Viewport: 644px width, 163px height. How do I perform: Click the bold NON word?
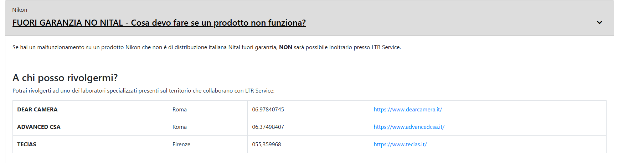tap(285, 47)
